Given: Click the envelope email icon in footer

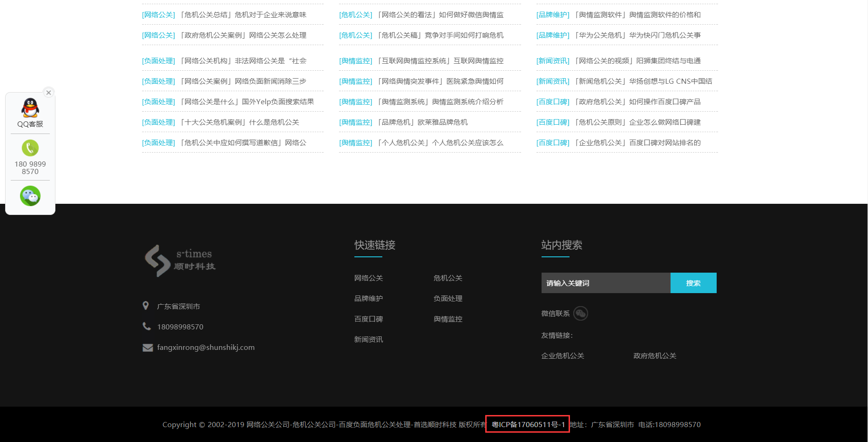Looking at the screenshot, I should 148,348.
